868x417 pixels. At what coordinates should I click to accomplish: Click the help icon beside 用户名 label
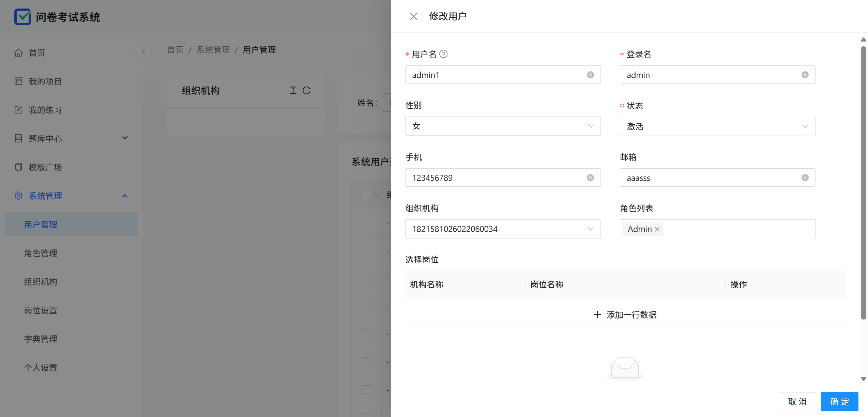click(x=443, y=54)
